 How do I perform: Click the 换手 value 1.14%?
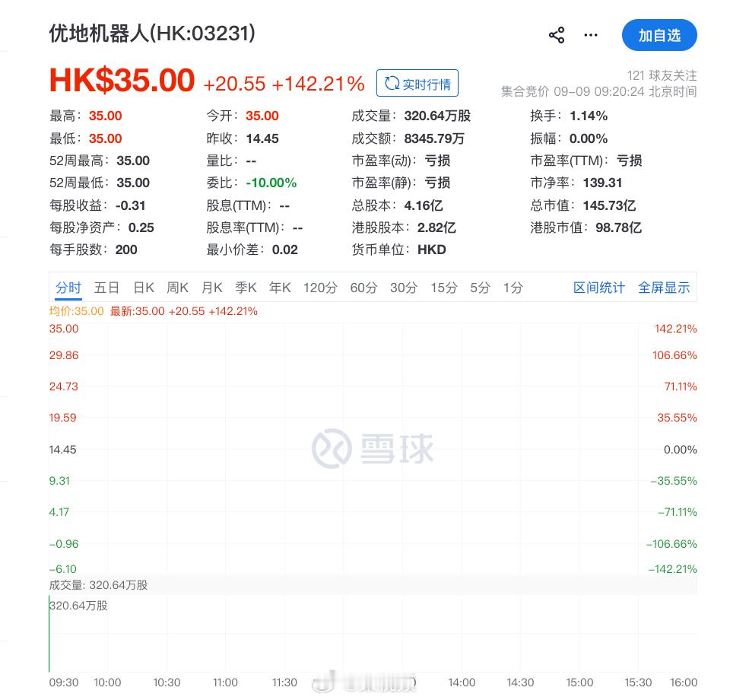pos(589,116)
